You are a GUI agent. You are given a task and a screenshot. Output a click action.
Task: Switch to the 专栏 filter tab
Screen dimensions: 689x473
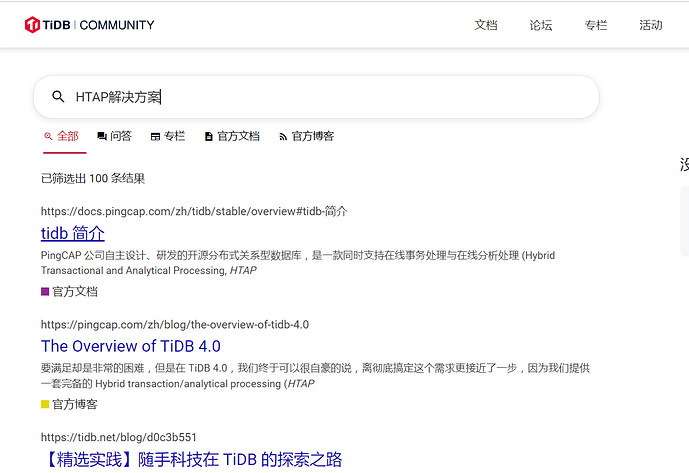168,136
